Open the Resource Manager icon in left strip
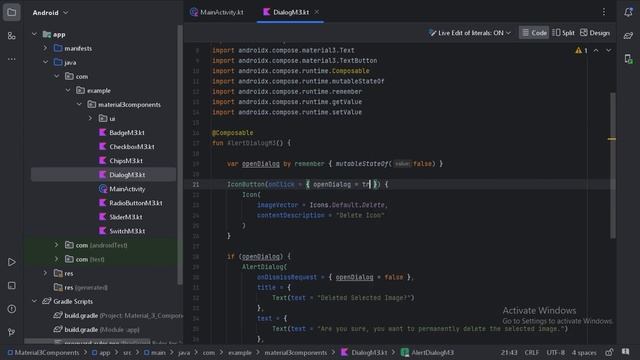Screen dimensions: 640x360 (x=11, y=36)
